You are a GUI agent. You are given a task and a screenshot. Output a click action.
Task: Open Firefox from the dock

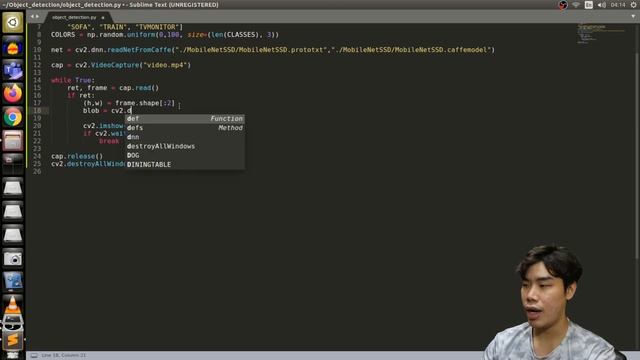[x=13, y=93]
